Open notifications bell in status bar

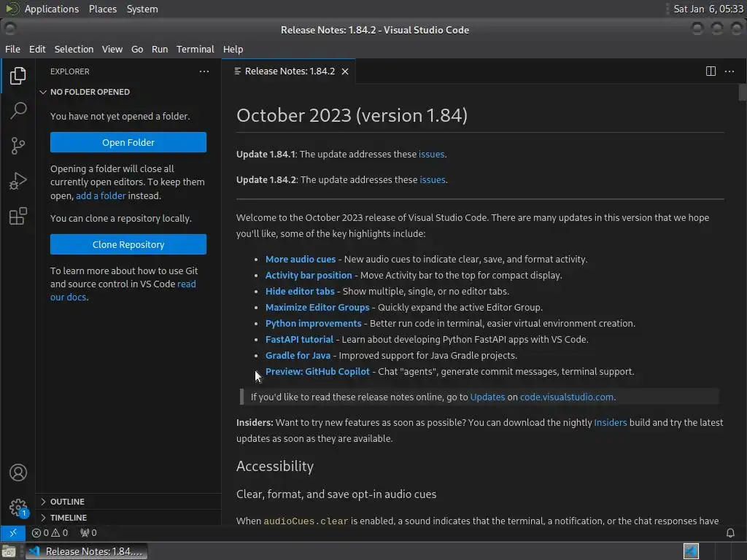pyautogui.click(x=729, y=532)
